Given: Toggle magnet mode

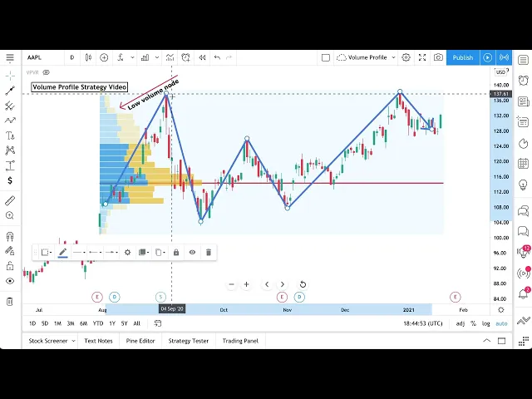Looking at the screenshot, I should click(x=10, y=236).
